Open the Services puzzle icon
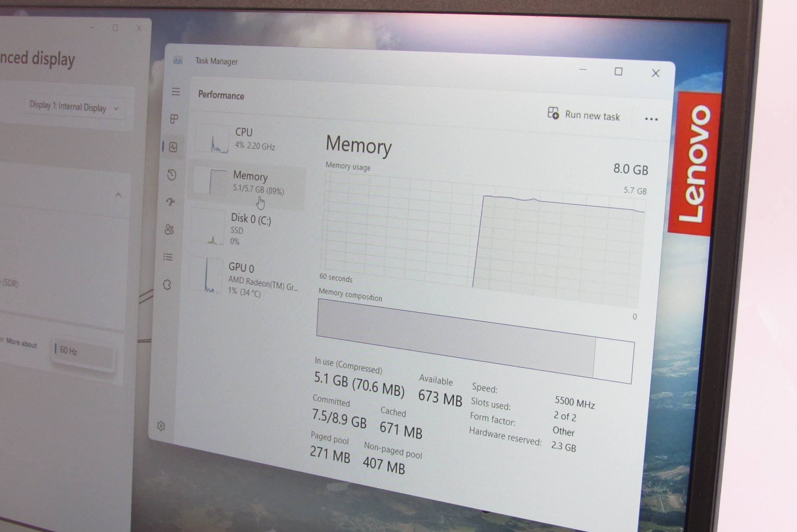This screenshot has width=797, height=532. 167,285
